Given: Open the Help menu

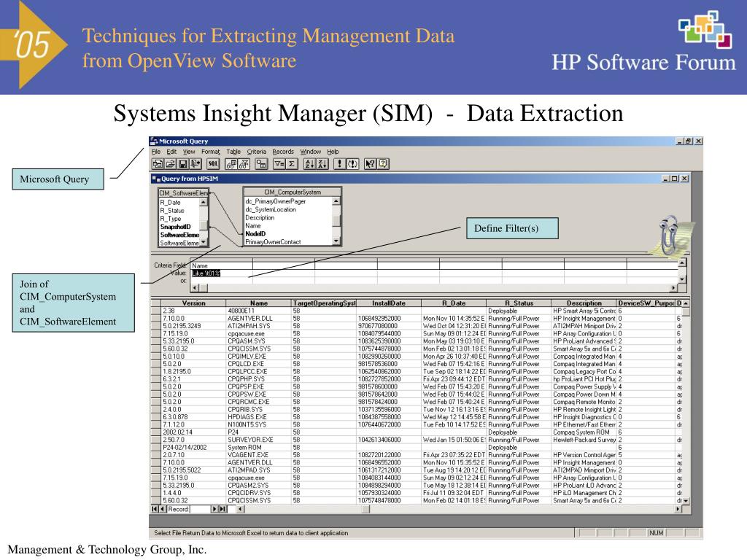Looking at the screenshot, I should pyautogui.click(x=333, y=152).
